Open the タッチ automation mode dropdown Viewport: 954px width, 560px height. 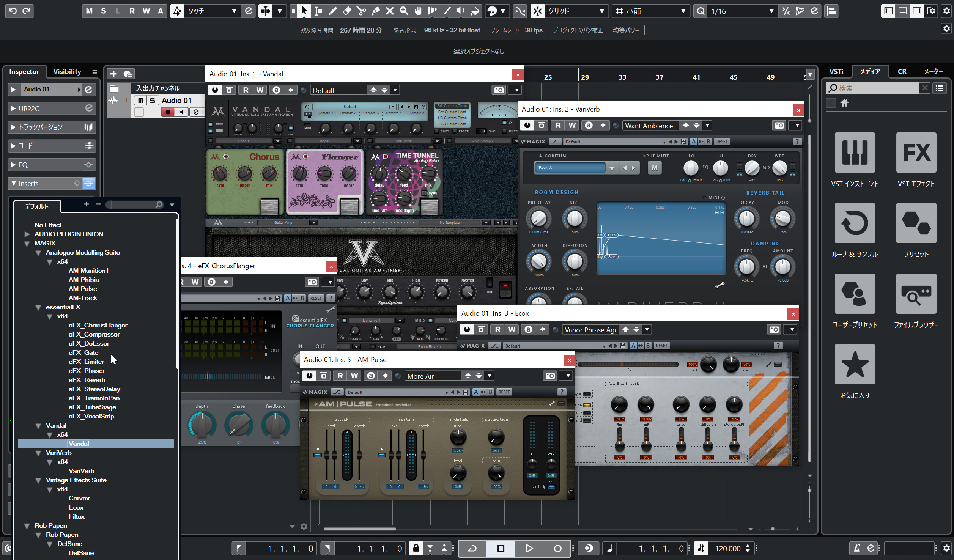(x=212, y=11)
